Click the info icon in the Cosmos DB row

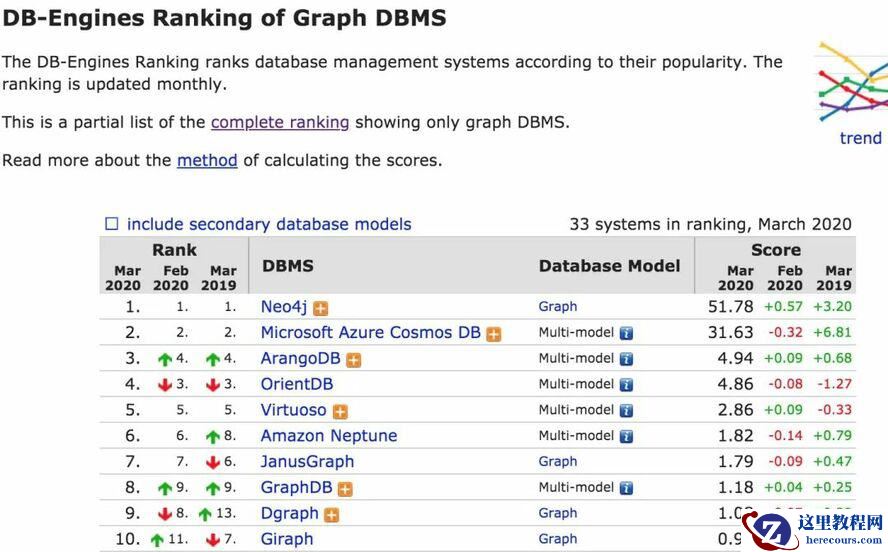(x=626, y=334)
